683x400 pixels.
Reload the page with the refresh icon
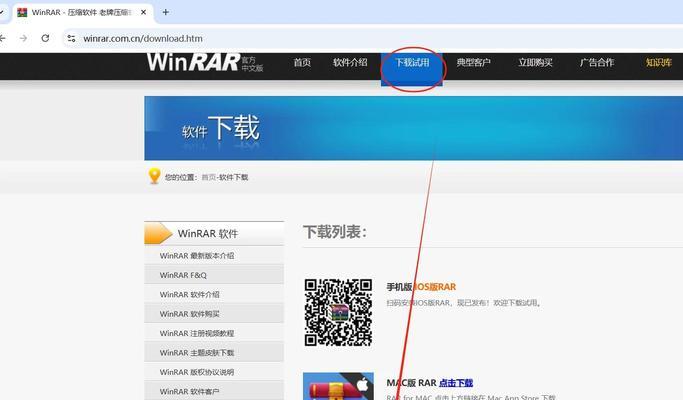pos(45,38)
